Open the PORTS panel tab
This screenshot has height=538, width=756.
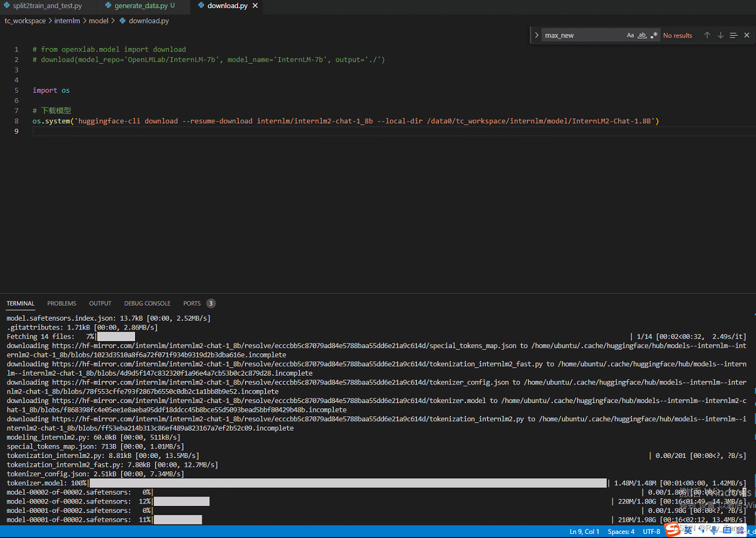coord(192,303)
